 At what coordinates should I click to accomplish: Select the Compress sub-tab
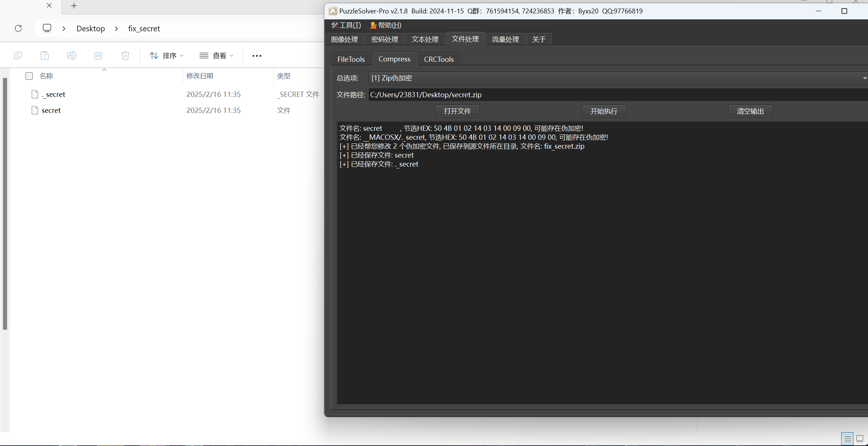tap(394, 59)
